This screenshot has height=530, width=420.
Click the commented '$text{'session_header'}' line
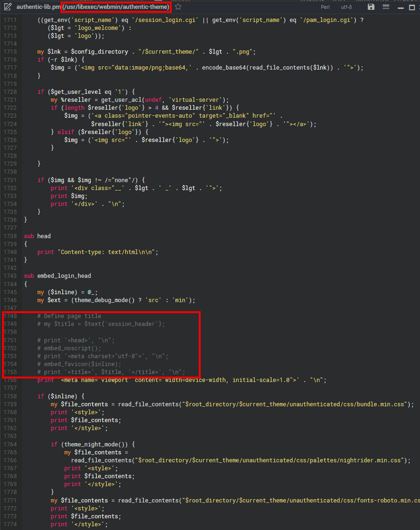coord(101,324)
